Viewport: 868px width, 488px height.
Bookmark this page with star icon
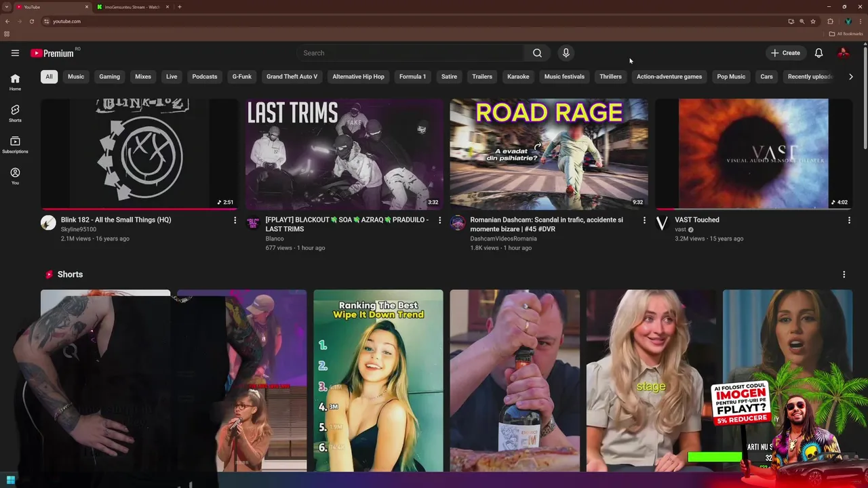(x=813, y=21)
